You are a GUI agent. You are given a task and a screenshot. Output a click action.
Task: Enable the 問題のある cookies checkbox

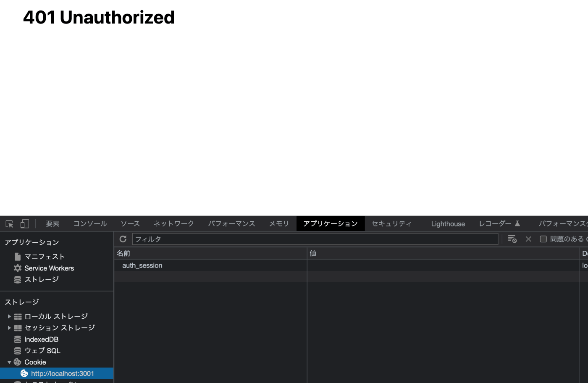point(543,239)
